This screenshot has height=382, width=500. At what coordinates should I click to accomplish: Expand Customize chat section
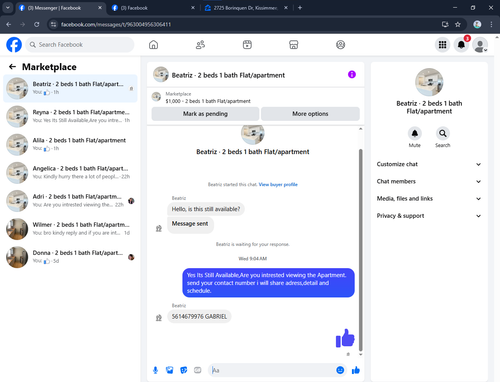(429, 164)
